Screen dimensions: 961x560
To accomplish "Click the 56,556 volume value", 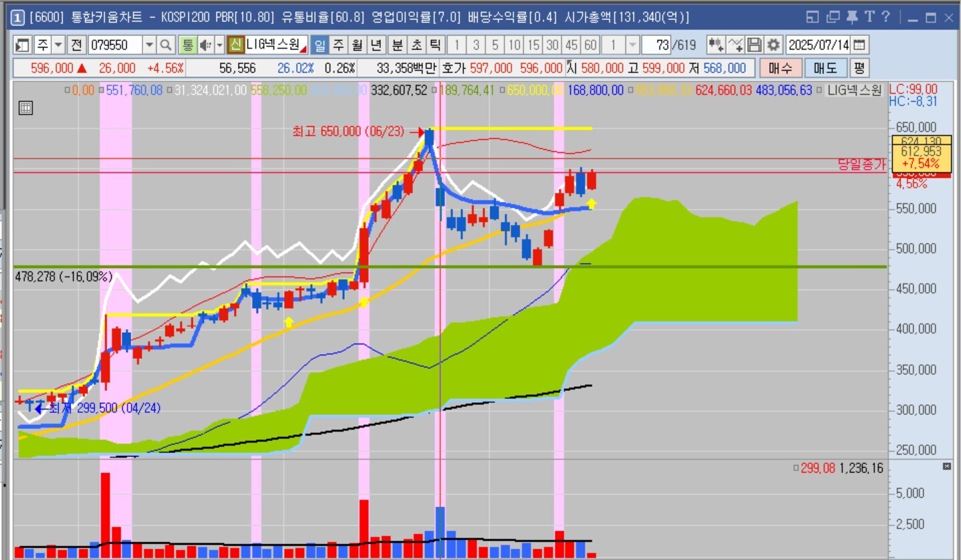I will (237, 68).
